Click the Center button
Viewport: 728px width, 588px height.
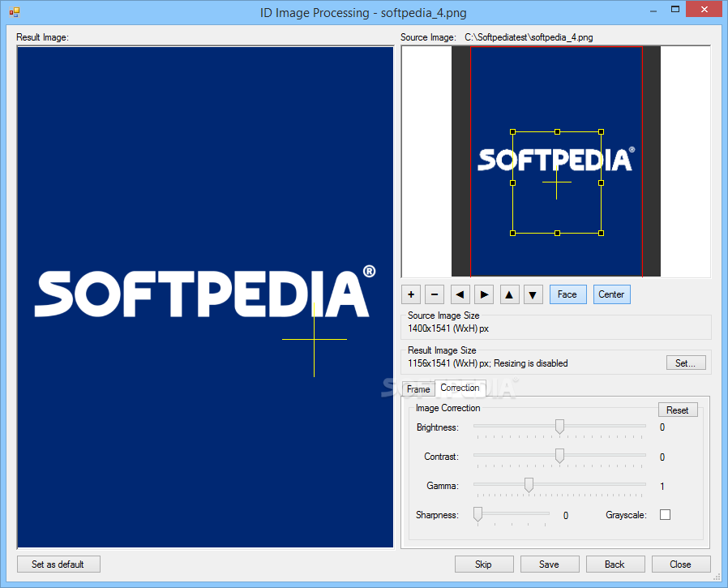611,294
